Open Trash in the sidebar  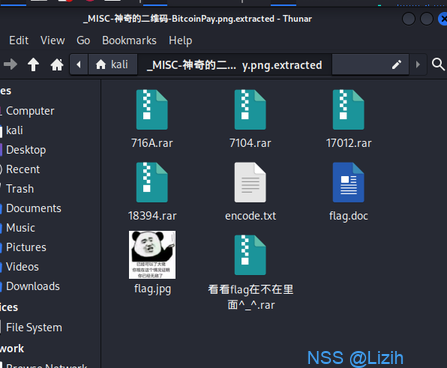[x=20, y=189]
